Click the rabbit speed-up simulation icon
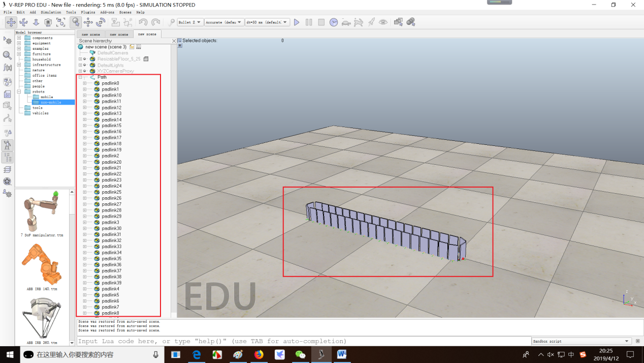The width and height of the screenshot is (644, 363). [359, 22]
